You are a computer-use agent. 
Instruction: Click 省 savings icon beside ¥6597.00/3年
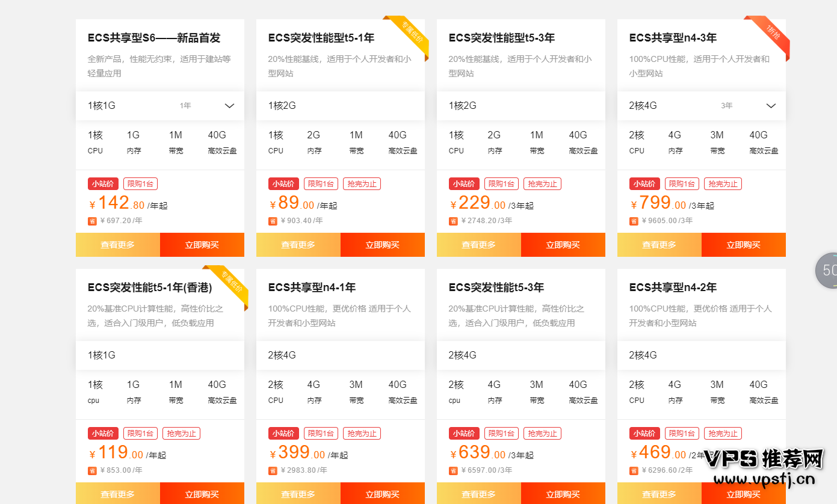[x=453, y=470]
